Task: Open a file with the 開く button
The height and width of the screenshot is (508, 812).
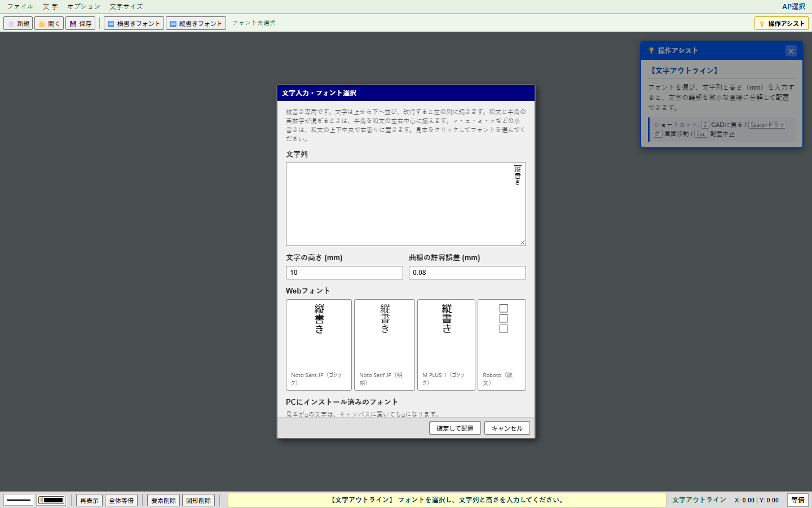Action: pos(49,23)
